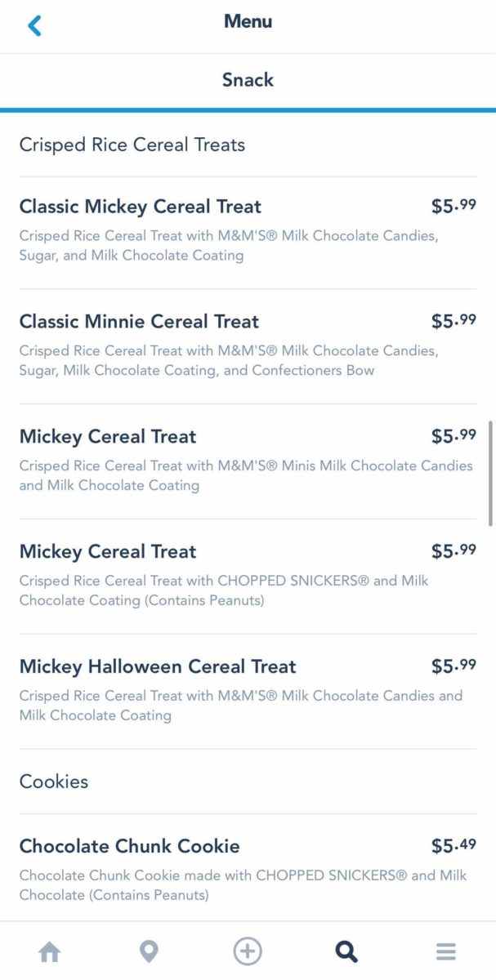This screenshot has height=980, width=496.
Task: Open the home icon in bottom bar
Action: click(50, 951)
